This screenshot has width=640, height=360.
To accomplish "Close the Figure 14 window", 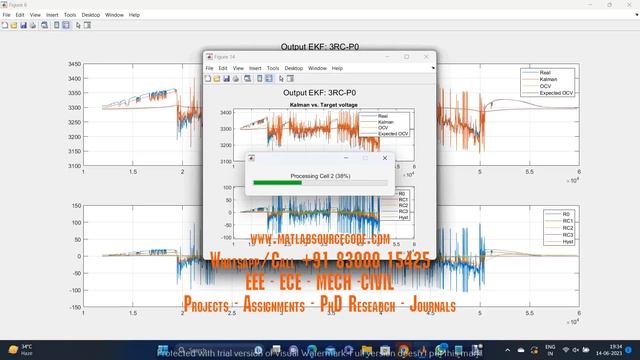I will (x=426, y=57).
